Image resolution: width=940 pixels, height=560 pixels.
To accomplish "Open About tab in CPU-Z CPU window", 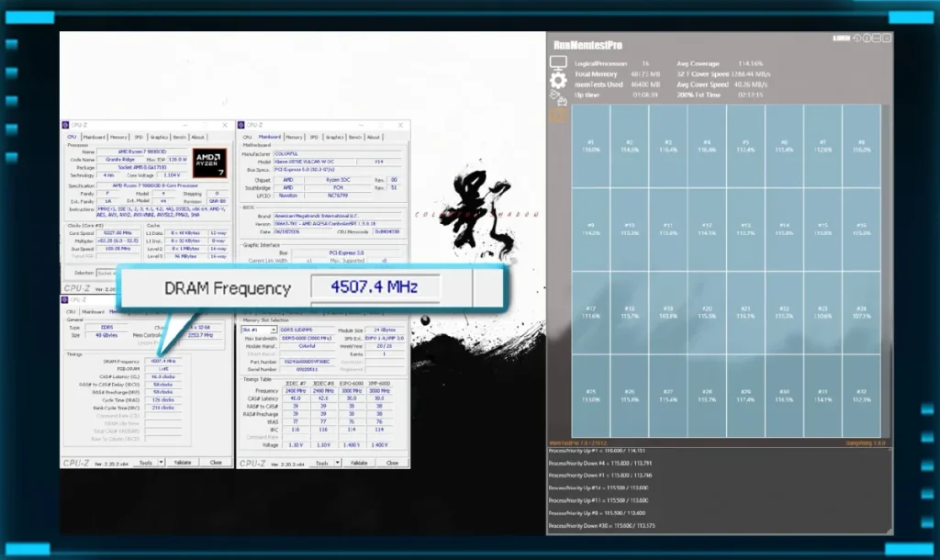I will click(198, 137).
